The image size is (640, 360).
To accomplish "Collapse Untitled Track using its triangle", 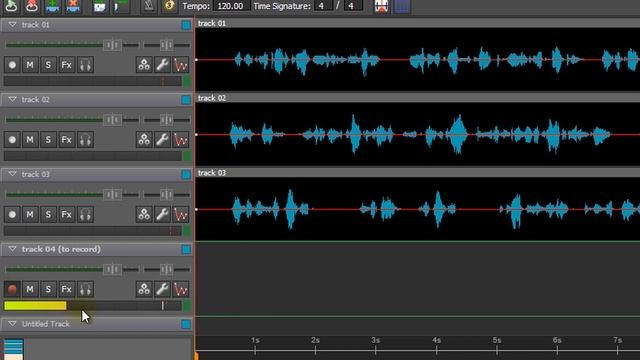I will tap(12, 324).
